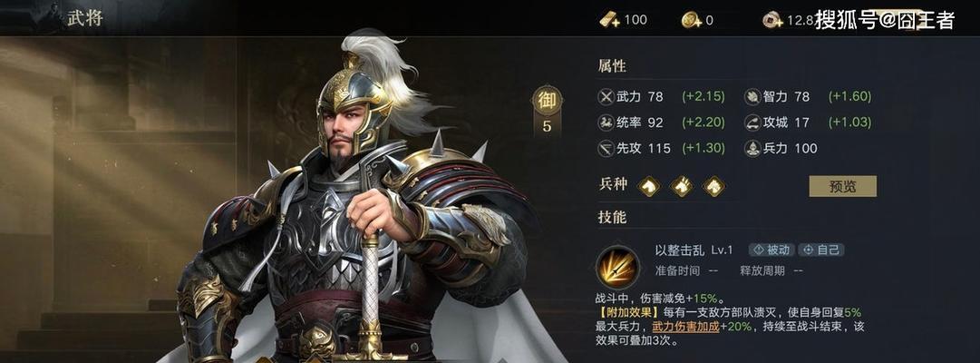Select the second 兵种 troop type diamond
The width and height of the screenshot is (980, 363).
pyautogui.click(x=681, y=186)
